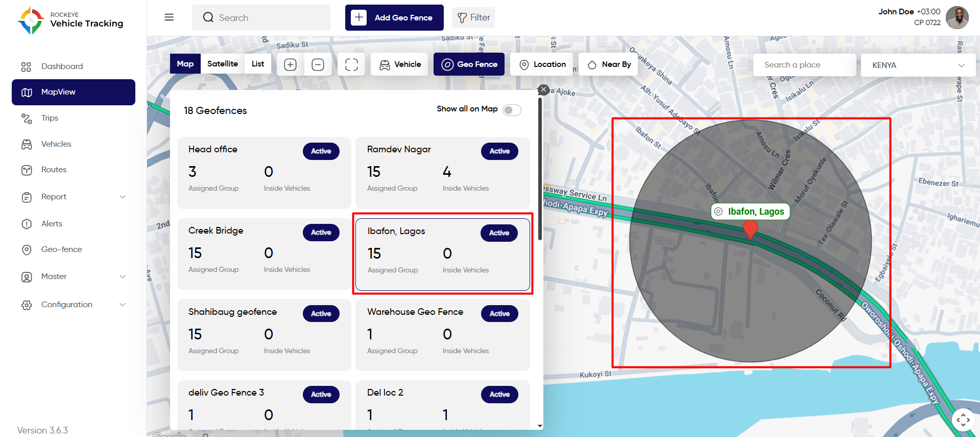Click the Report sidebar icon
Viewport: 980px width, 437px height.
tap(27, 197)
